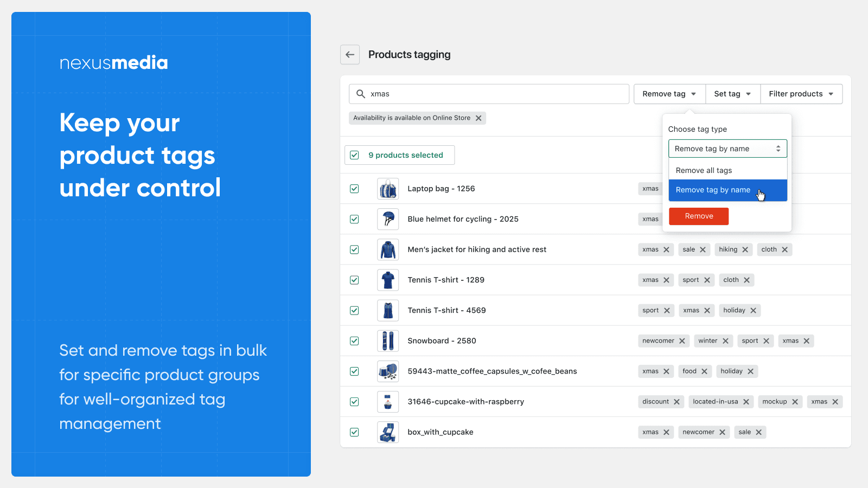Click the Blue helmet product thumbnail
The image size is (868, 488).
tap(388, 219)
